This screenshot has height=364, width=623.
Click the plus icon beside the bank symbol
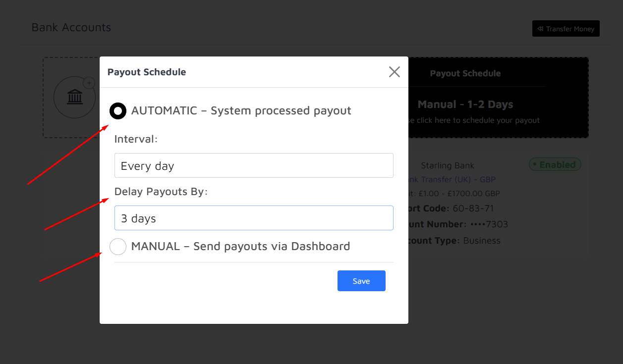[x=89, y=83]
